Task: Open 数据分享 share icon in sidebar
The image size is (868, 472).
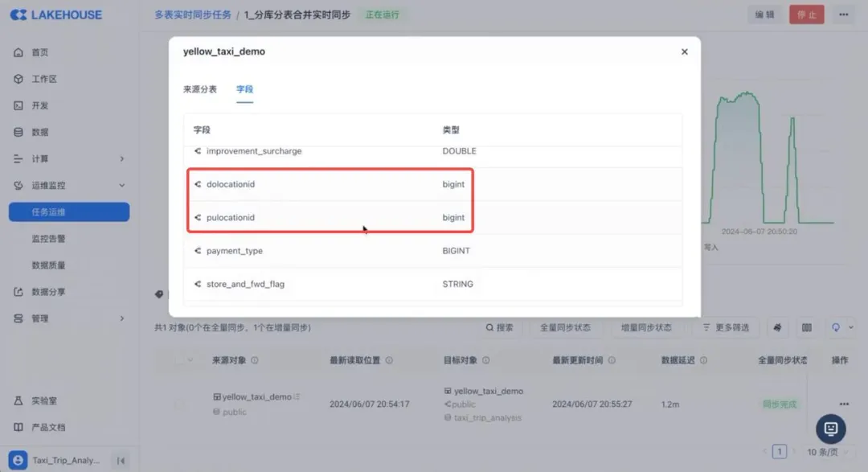Action: pyautogui.click(x=18, y=292)
